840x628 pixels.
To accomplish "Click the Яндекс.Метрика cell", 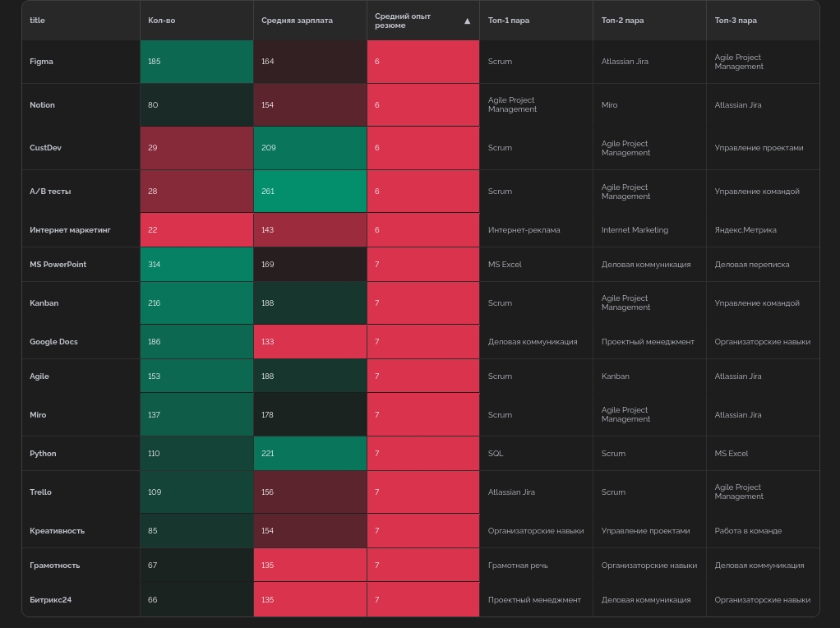I will point(745,230).
